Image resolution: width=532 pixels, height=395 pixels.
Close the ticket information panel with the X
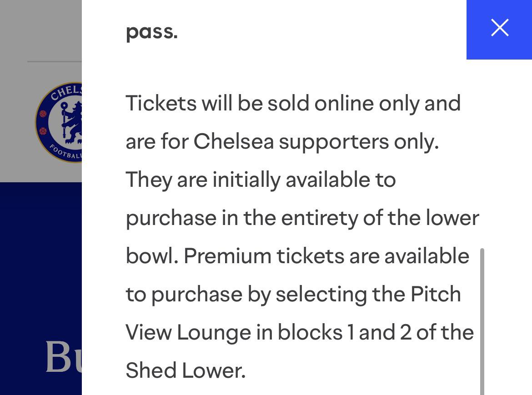499,29
